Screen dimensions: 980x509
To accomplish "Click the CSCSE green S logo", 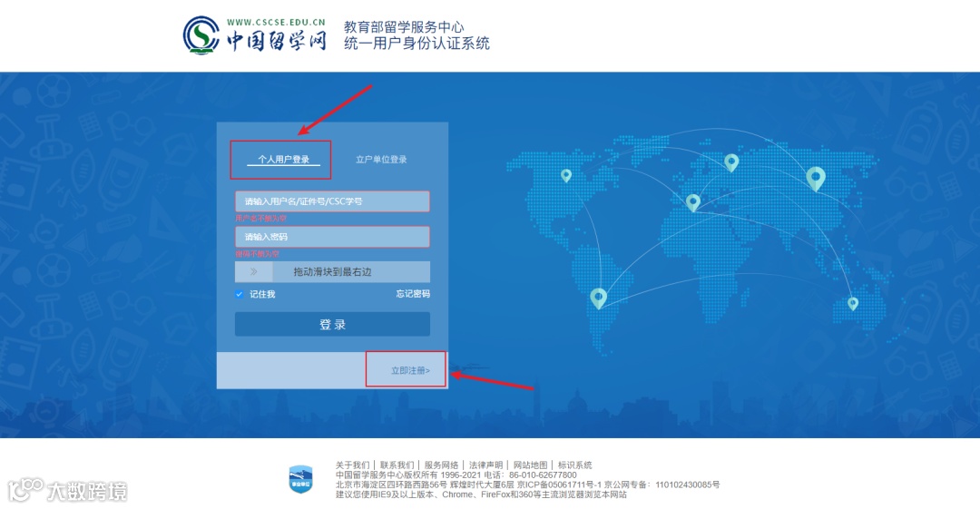I will pyautogui.click(x=201, y=34).
